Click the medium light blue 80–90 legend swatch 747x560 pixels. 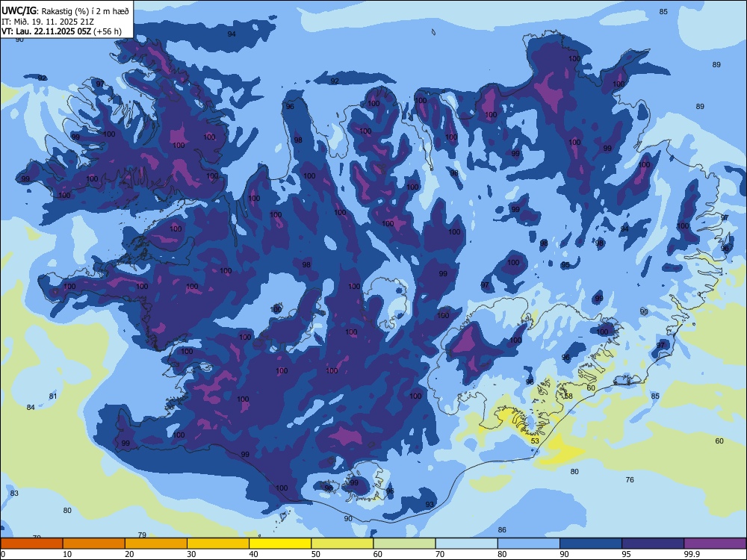[528, 544]
